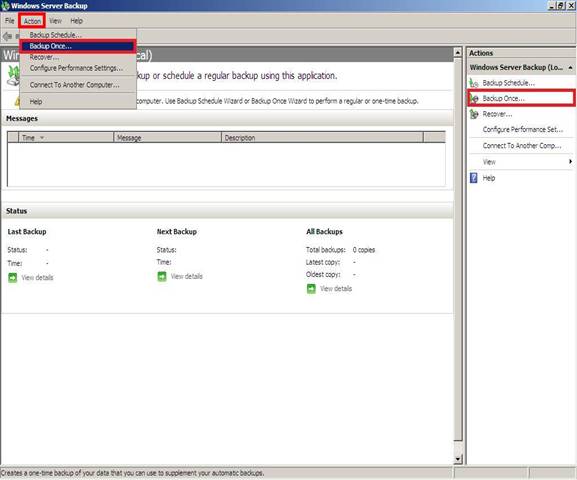Screen dimensions: 577x480
Task: Click Backup Once icon in Actions pane
Action: tap(474, 99)
